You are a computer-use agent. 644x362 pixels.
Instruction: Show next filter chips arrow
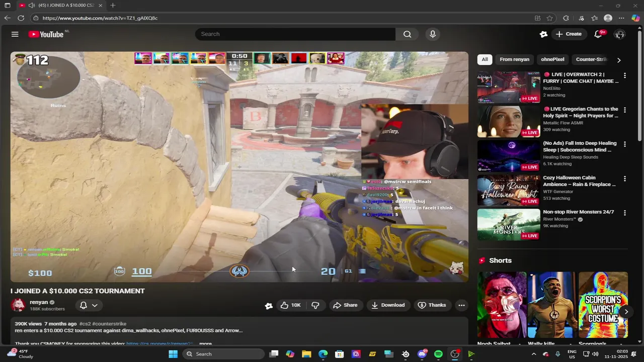pos(619,60)
